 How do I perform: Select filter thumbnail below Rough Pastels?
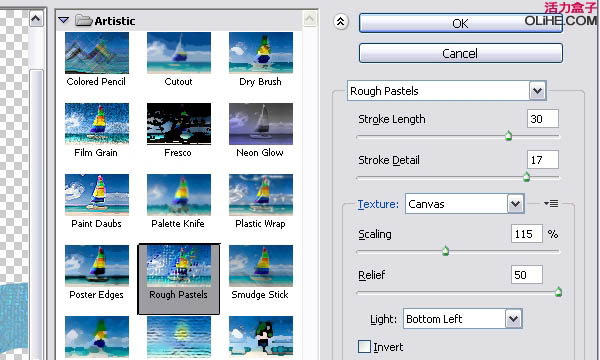(x=179, y=337)
